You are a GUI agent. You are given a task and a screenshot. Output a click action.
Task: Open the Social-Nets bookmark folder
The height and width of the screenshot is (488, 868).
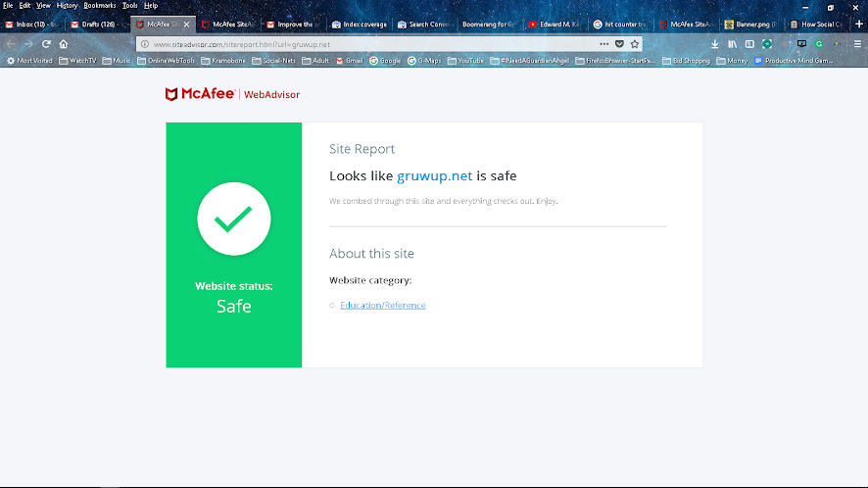[273, 61]
